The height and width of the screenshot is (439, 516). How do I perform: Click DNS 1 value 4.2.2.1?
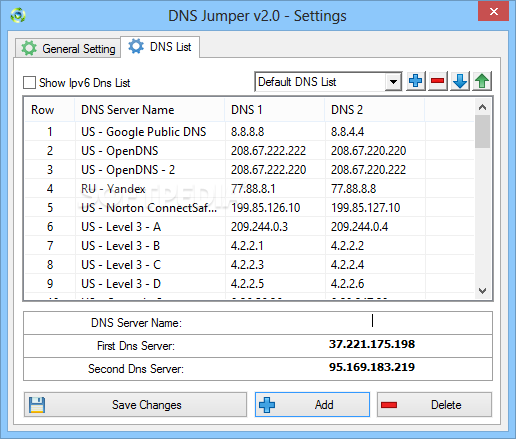pyautogui.click(x=247, y=246)
